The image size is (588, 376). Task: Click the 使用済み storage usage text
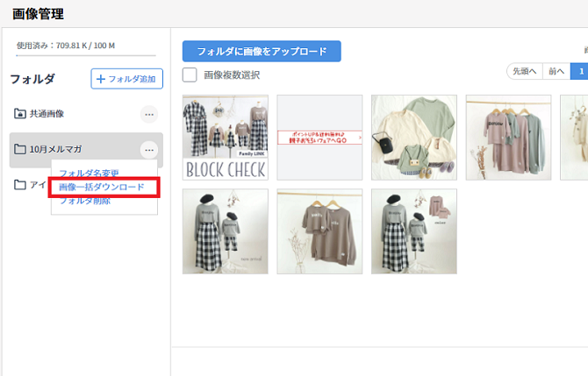(66, 46)
